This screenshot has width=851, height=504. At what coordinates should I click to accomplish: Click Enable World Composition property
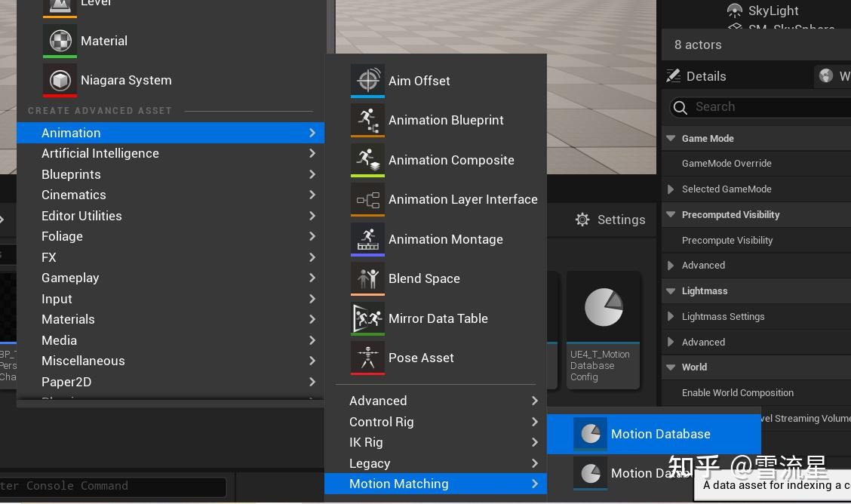(x=738, y=393)
